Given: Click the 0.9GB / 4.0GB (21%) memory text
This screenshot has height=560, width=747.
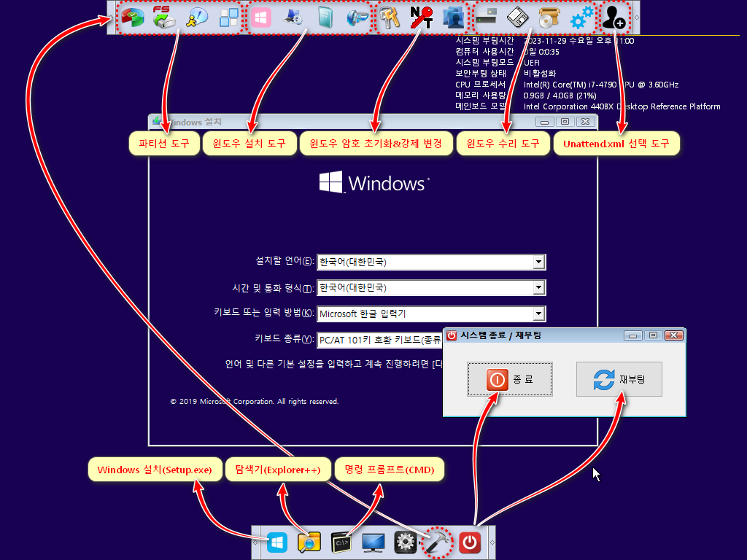Looking at the screenshot, I should pyautogui.click(x=560, y=96).
